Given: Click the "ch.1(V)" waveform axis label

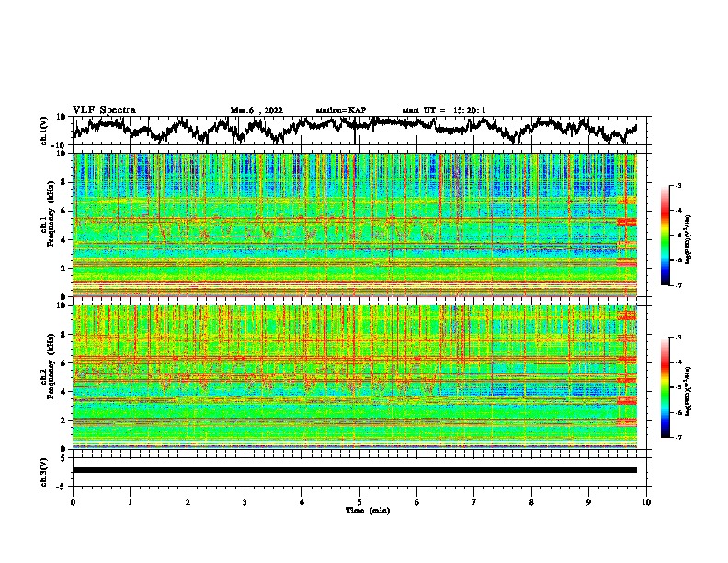Looking at the screenshot, I should click(x=44, y=131).
